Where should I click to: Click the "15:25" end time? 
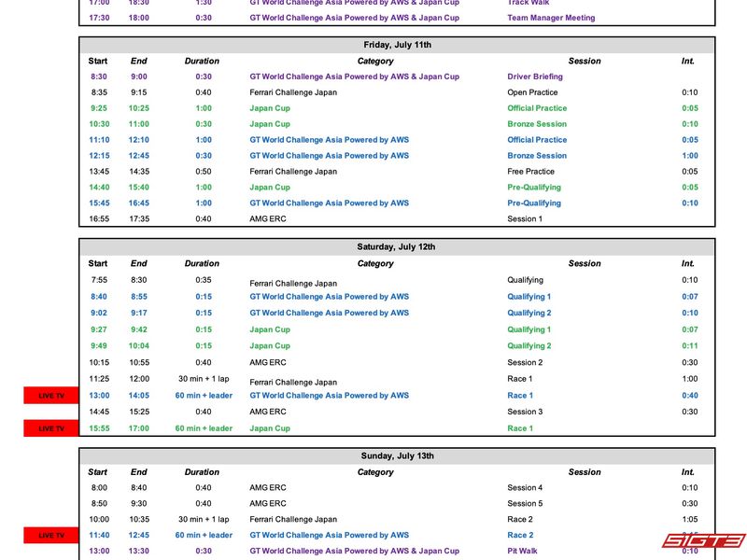pos(139,412)
